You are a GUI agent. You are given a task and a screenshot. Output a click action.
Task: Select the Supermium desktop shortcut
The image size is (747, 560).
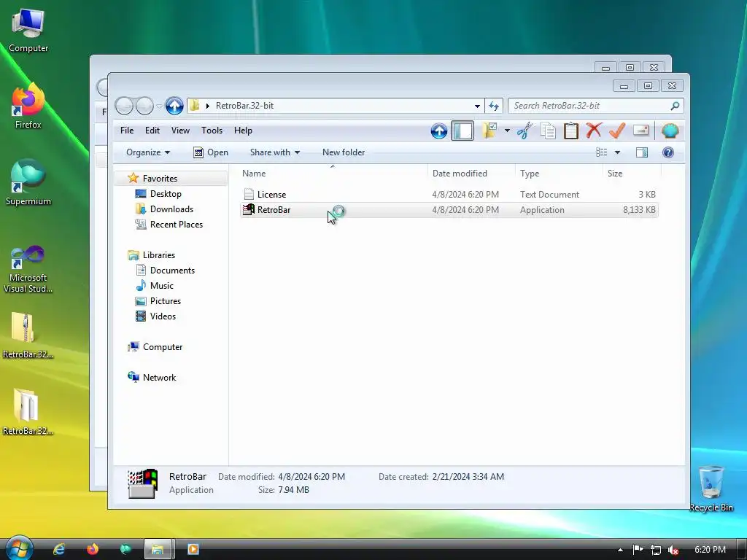click(x=28, y=183)
